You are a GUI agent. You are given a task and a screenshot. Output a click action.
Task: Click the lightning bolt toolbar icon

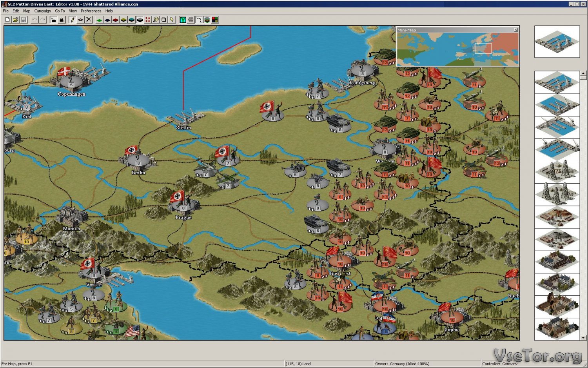(x=172, y=20)
